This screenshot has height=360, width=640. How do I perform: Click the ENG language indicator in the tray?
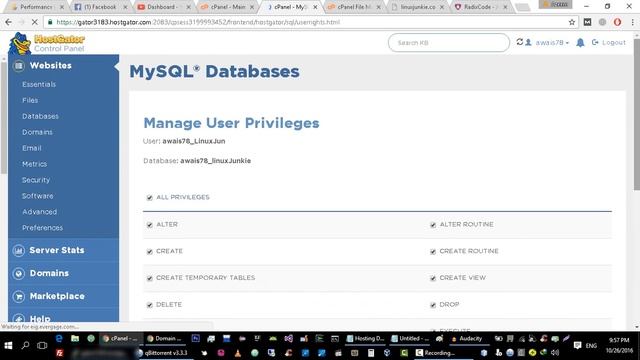tap(591, 346)
